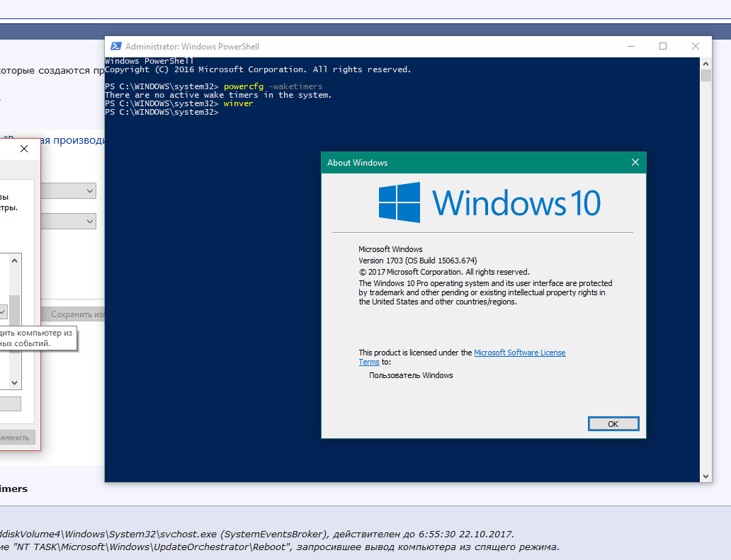Open the Terms link
This screenshot has height=560, width=731.
[369, 362]
